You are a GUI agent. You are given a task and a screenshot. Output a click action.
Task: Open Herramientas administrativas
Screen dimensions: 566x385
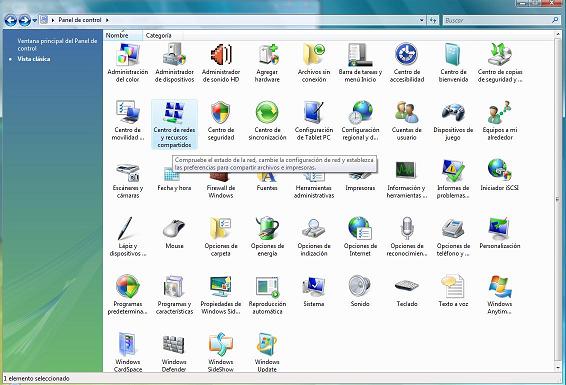pyautogui.click(x=314, y=186)
